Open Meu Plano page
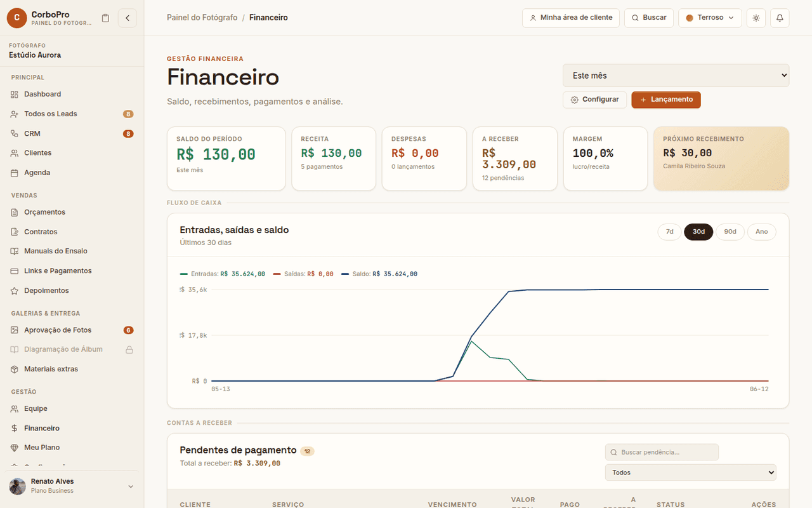Screen dimensions: 812x508 pos(72,448)
